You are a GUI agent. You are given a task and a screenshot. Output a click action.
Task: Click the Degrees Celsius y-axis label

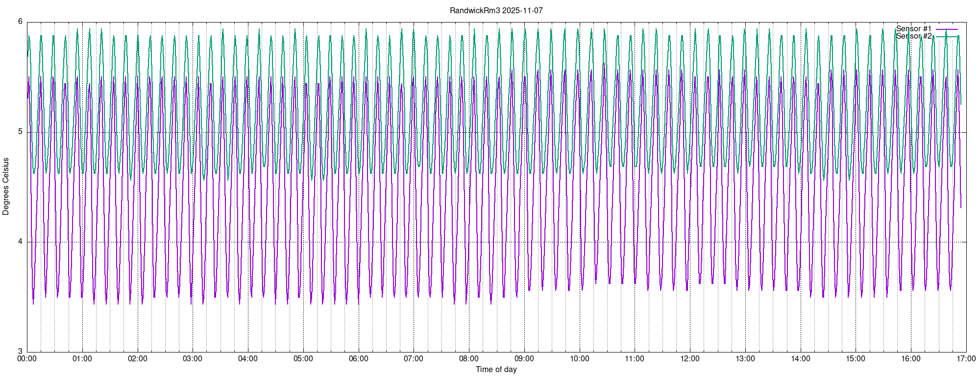(x=6, y=187)
